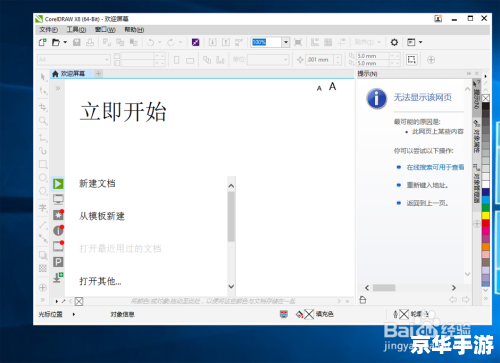Viewport: 500px width, 363px height.
Task: Click the 在线搜索可用于查看 link in the Hints panel
Action: [435, 167]
